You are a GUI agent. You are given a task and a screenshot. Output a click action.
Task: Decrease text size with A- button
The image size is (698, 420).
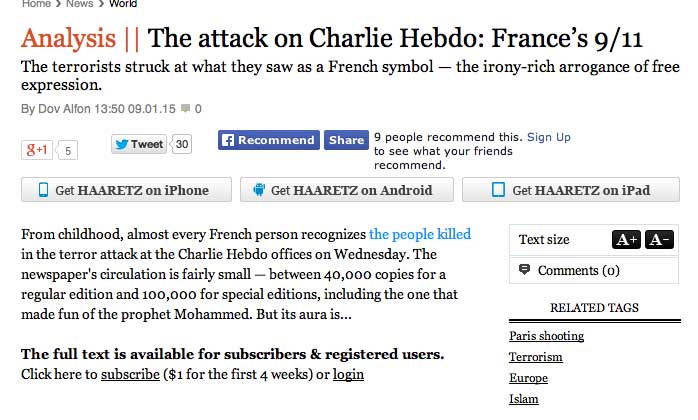[x=659, y=240]
